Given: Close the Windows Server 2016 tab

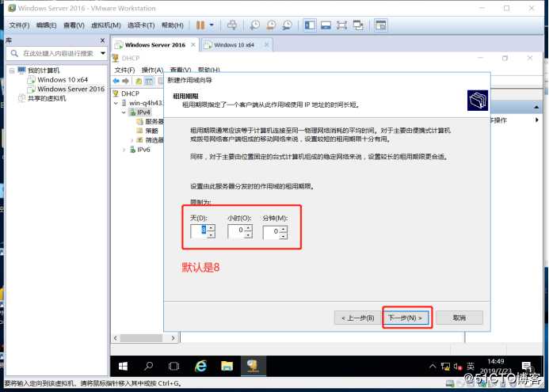Looking at the screenshot, I should [193, 45].
